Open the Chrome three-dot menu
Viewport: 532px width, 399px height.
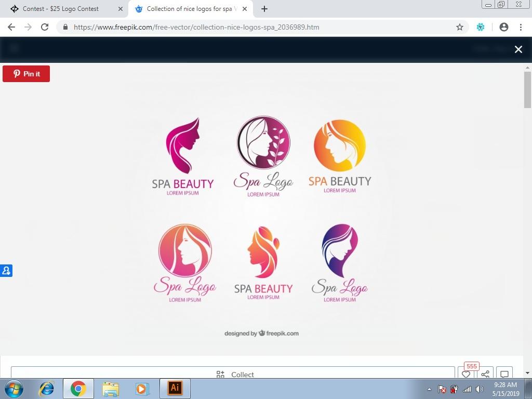click(521, 27)
